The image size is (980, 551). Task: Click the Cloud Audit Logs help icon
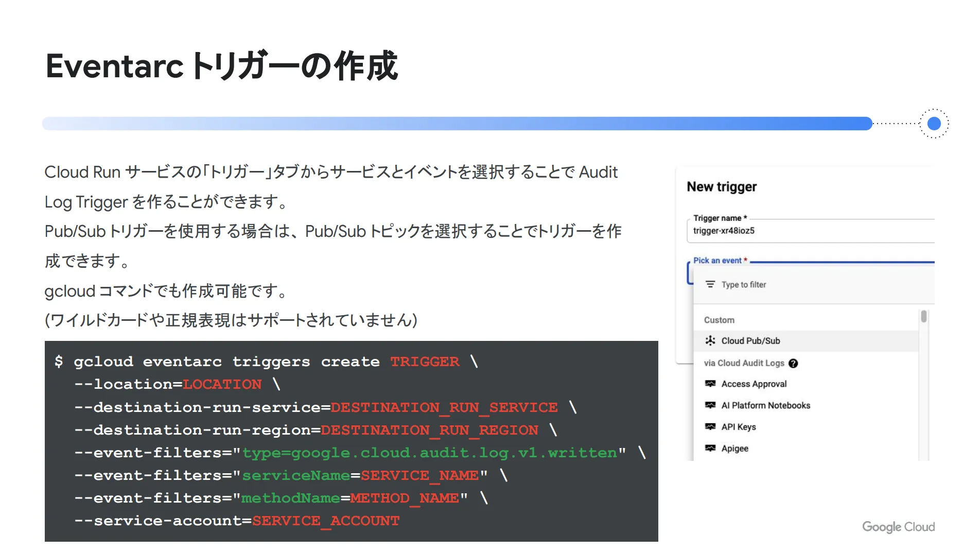(x=793, y=364)
